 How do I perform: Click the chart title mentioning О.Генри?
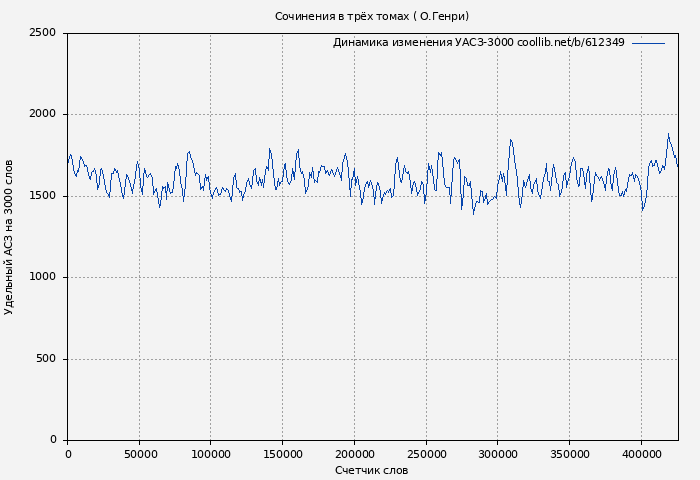[371, 16]
